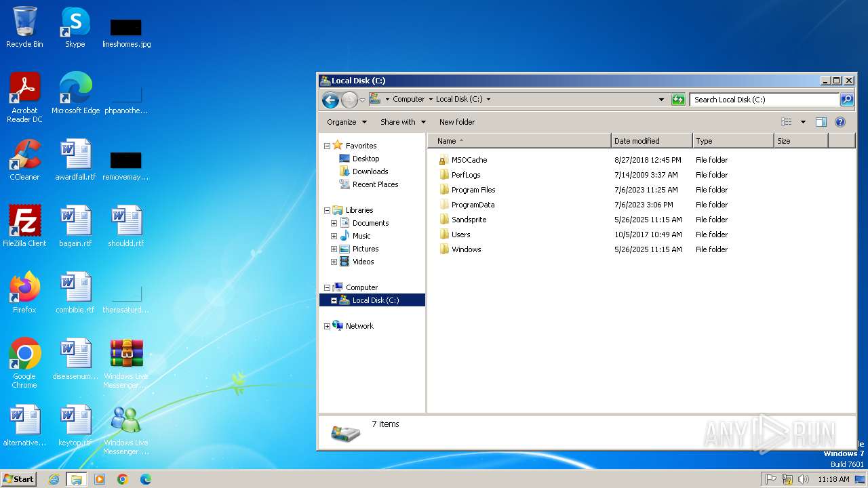Click the Chrome icon in the taskbar

pos(123,479)
